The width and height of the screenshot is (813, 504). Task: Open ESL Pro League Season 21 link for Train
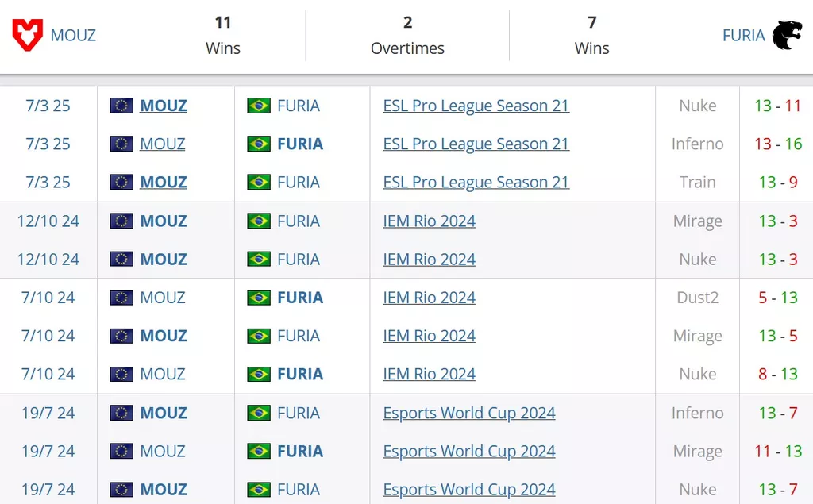(476, 183)
